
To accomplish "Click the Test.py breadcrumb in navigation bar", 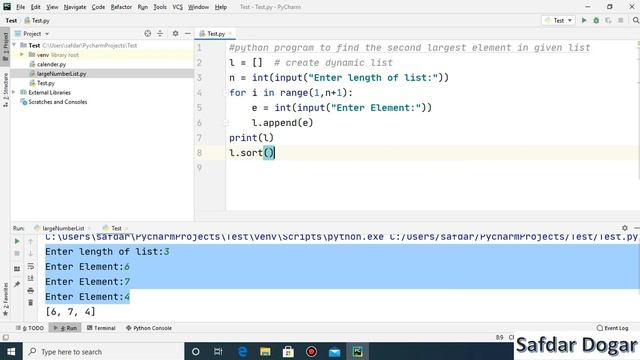I will [37, 20].
